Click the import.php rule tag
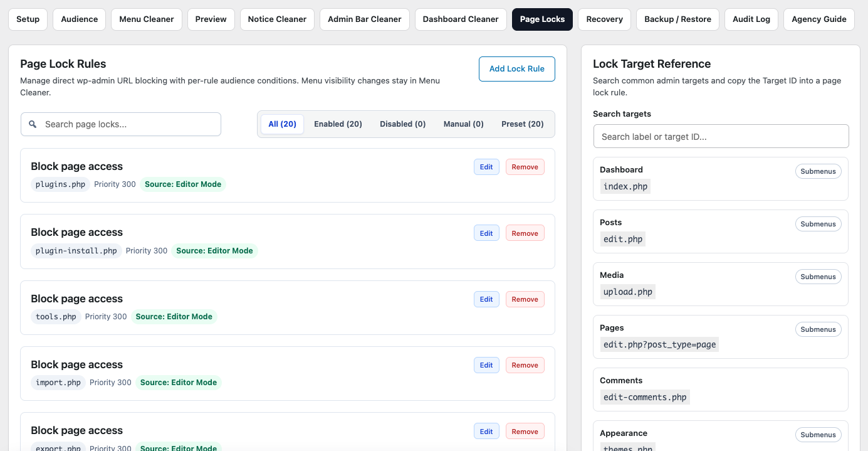The height and width of the screenshot is (451, 868). (x=58, y=383)
